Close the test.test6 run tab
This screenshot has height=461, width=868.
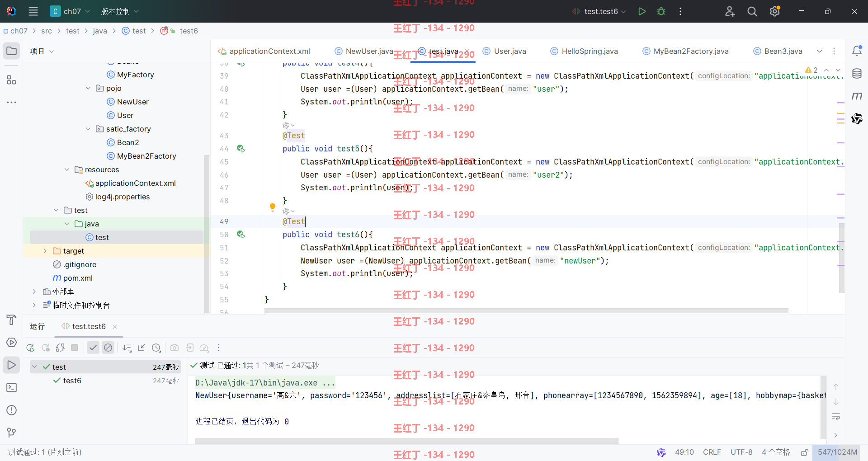pyautogui.click(x=115, y=326)
